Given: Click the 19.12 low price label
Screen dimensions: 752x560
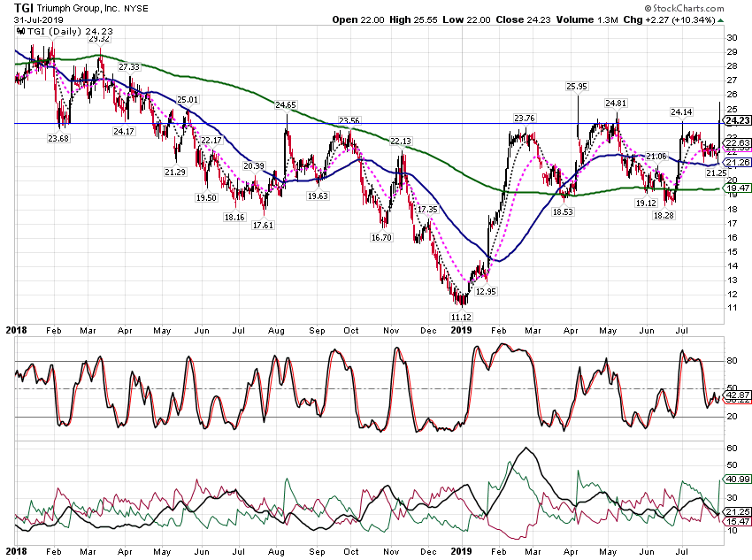Looking at the screenshot, I should click(x=646, y=203).
